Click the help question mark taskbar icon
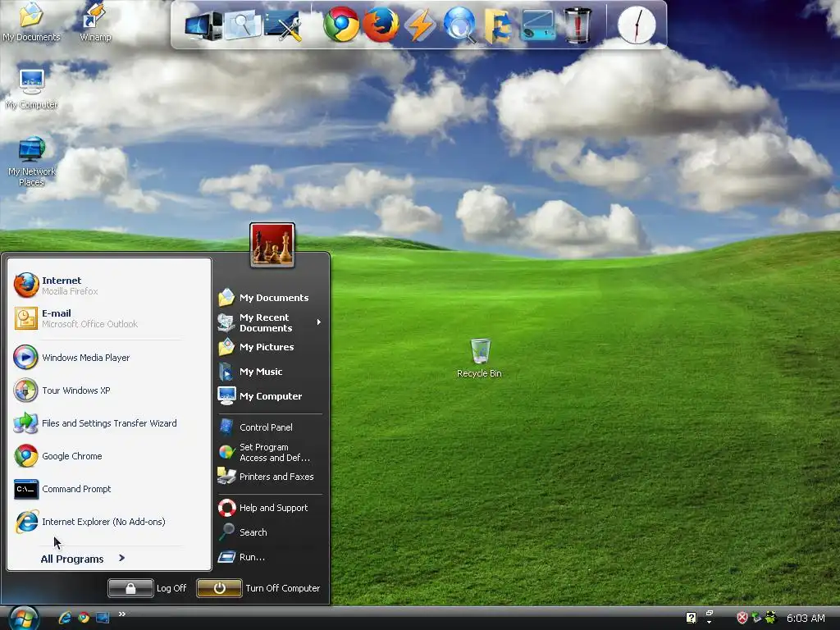The width and height of the screenshot is (840, 630). coord(691,618)
